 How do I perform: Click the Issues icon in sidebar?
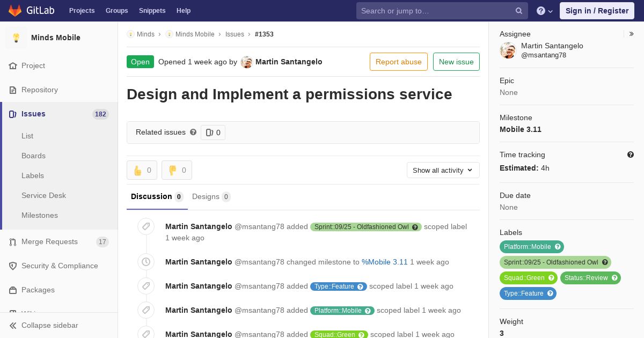[13, 114]
